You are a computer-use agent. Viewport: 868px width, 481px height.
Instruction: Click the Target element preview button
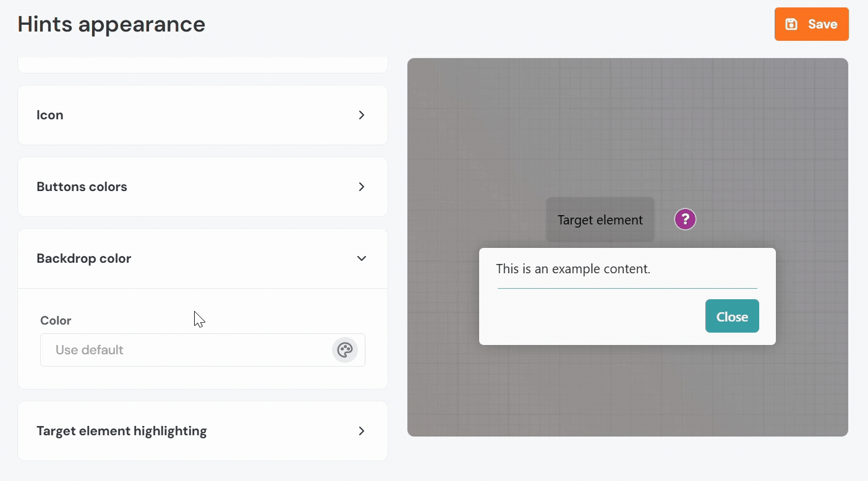[600, 219]
